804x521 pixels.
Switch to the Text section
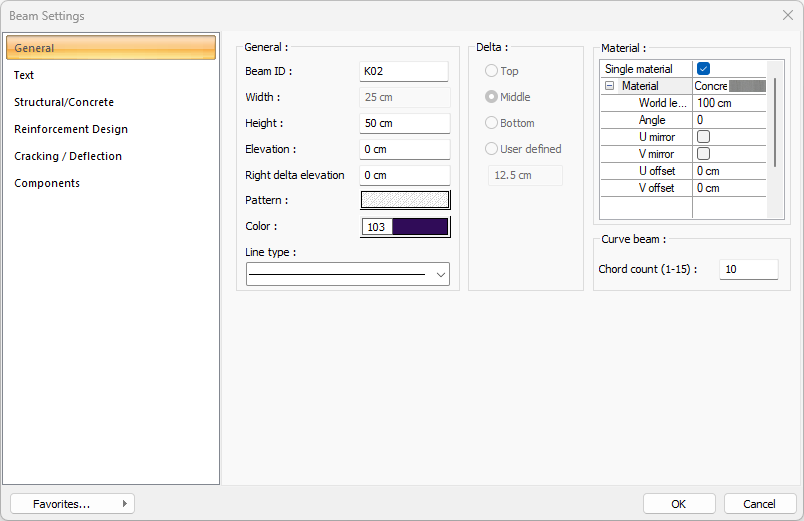24,75
